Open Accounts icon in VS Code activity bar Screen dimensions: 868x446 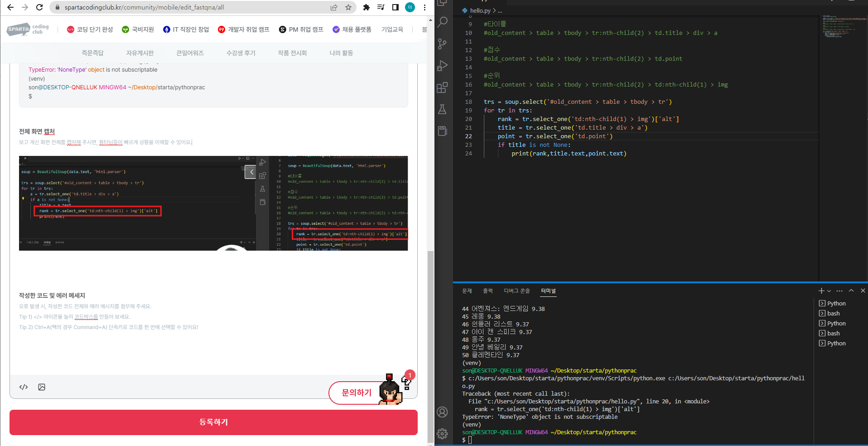(443, 412)
